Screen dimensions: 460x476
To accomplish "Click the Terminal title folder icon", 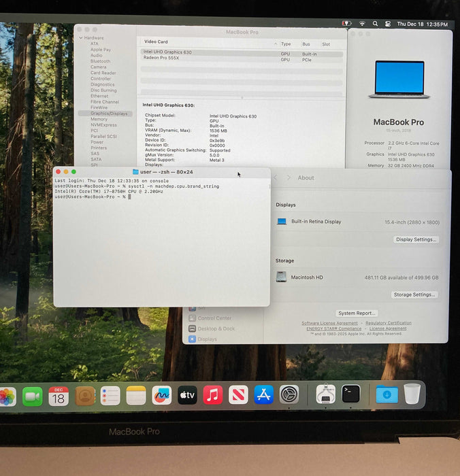I will point(135,172).
